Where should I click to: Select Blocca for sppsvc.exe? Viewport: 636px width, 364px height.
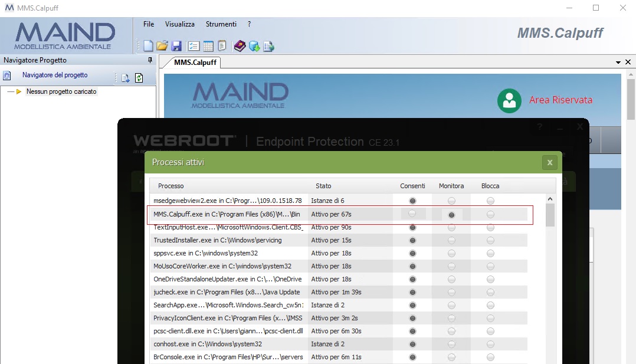pos(490,253)
